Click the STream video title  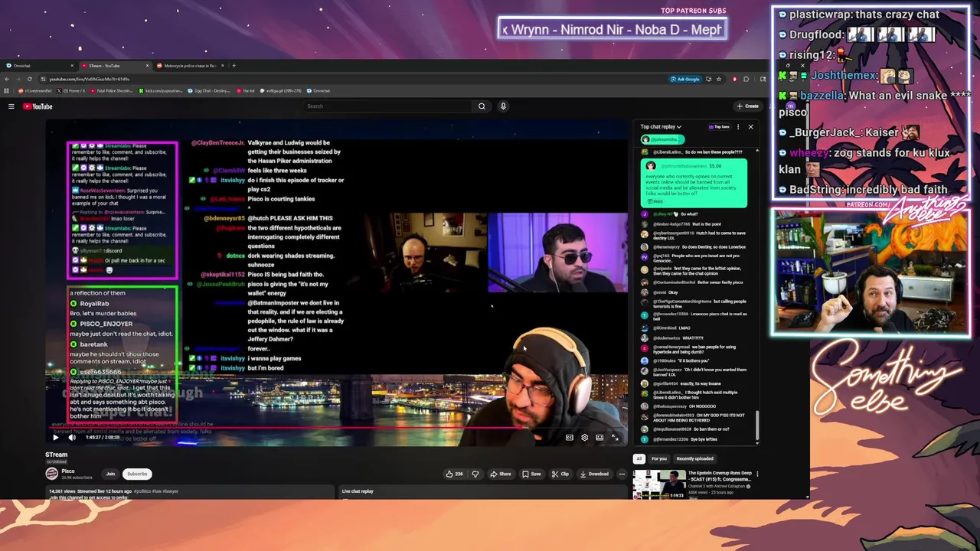point(57,455)
